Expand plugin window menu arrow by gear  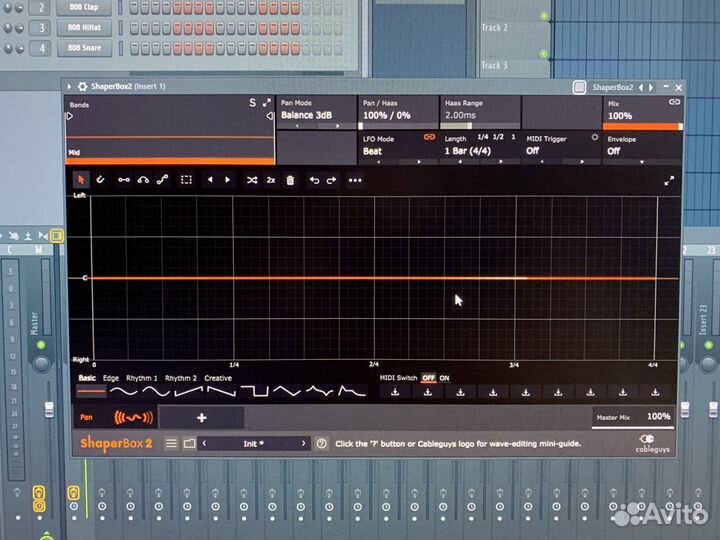(69, 86)
